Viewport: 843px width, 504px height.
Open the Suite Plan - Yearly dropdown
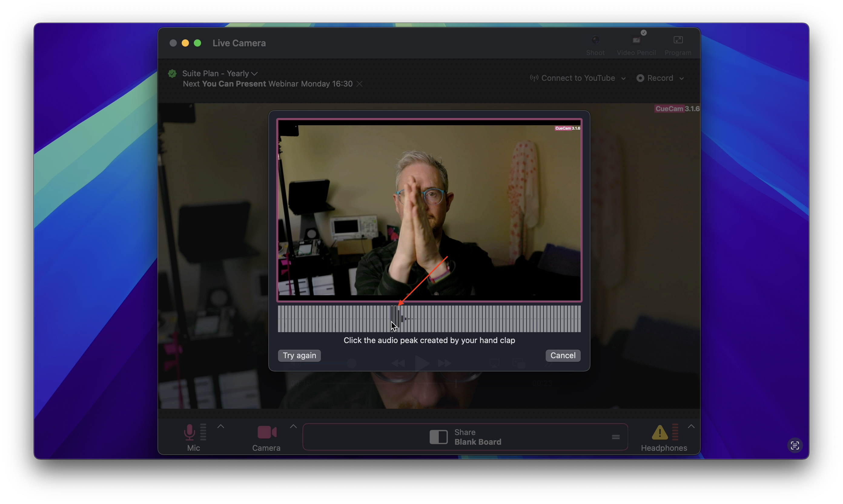(220, 73)
